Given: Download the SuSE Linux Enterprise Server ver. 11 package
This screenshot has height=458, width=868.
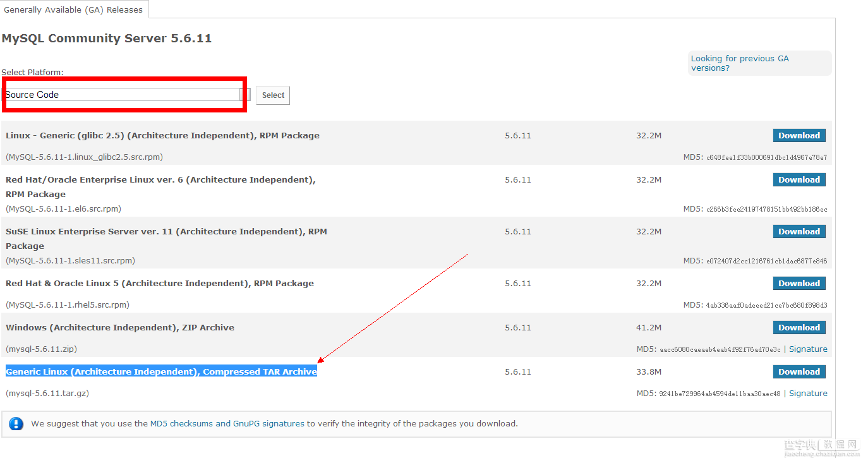Looking at the screenshot, I should tap(799, 232).
